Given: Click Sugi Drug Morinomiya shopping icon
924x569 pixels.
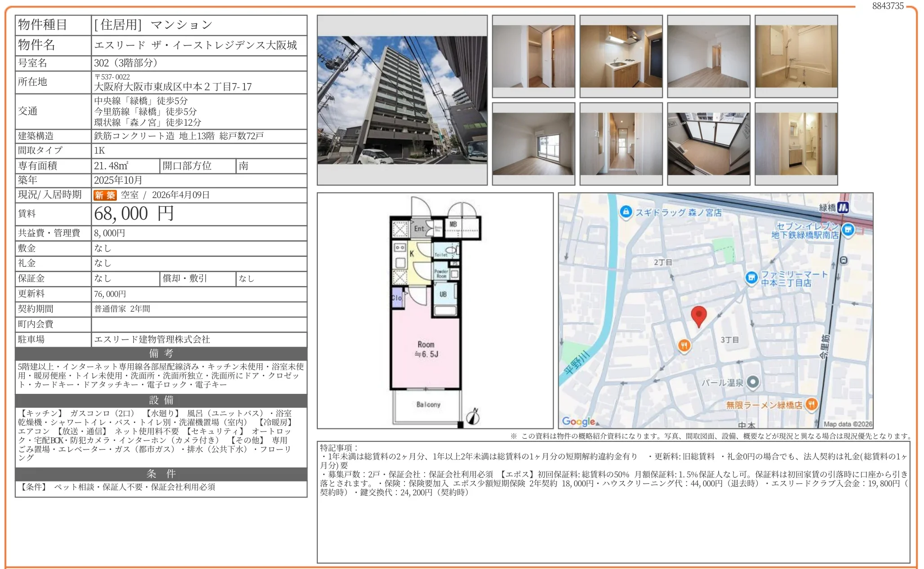Looking at the screenshot, I should (626, 212).
